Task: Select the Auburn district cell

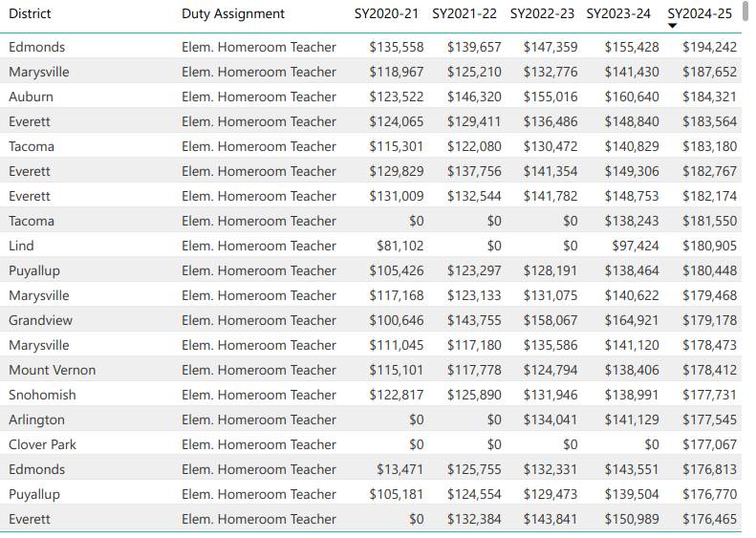Action: click(31, 97)
